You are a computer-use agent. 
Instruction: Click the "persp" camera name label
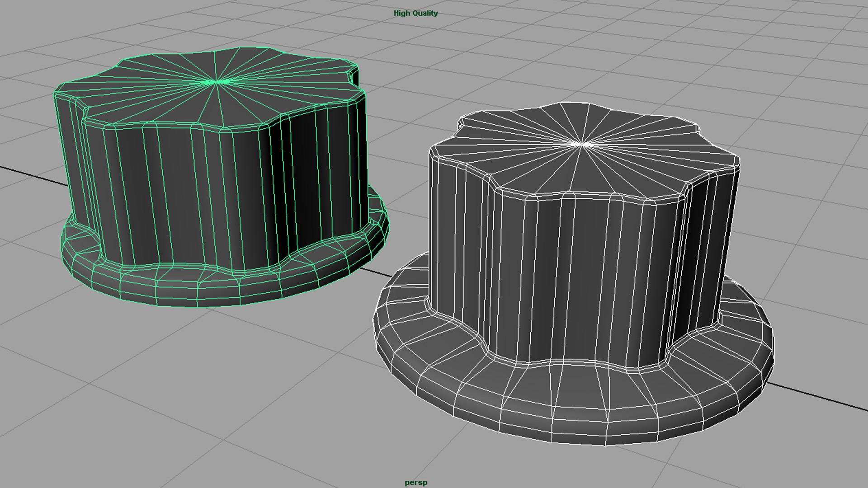tap(416, 483)
